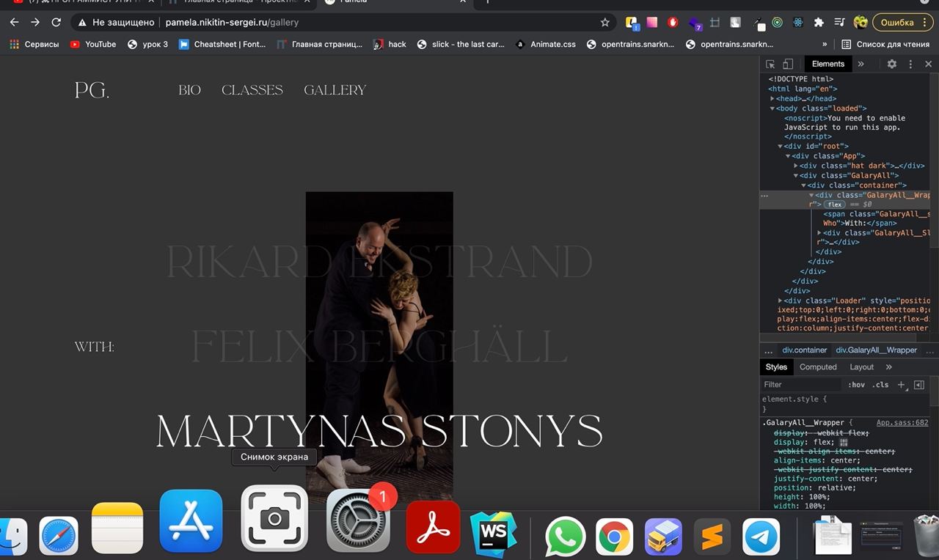The height and width of the screenshot is (560, 939).
Task: Toggle the device toolbar in DevTools
Action: click(x=787, y=64)
